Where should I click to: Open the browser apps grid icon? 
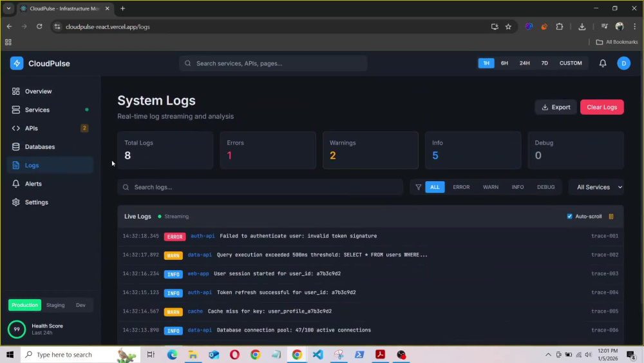[8, 42]
